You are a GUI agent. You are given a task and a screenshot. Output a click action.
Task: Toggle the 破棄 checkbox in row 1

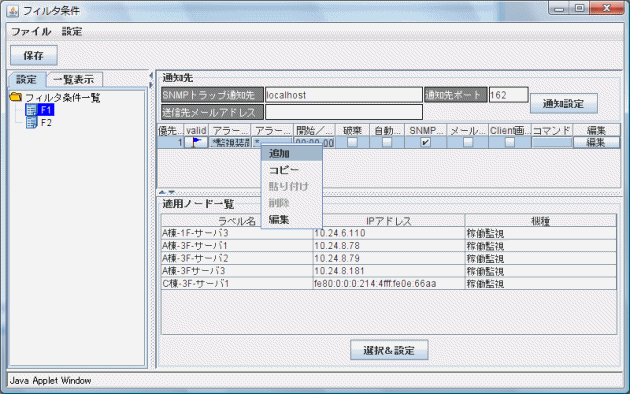click(352, 142)
